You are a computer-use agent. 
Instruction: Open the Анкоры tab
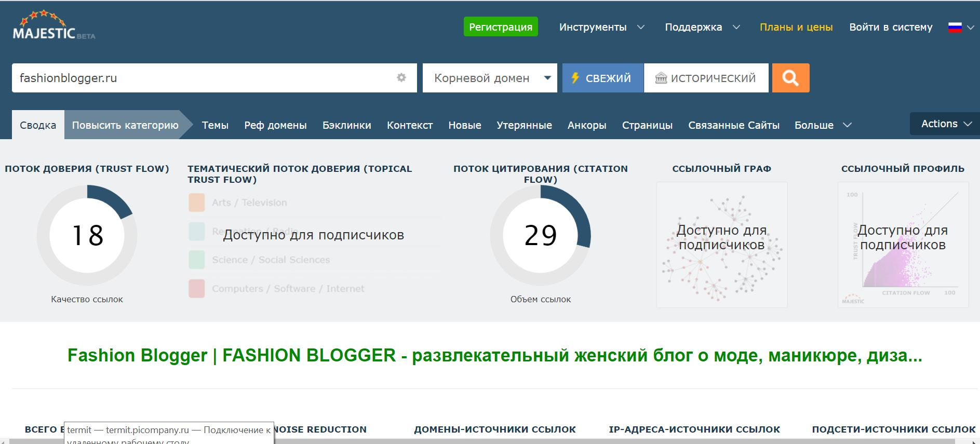(587, 125)
